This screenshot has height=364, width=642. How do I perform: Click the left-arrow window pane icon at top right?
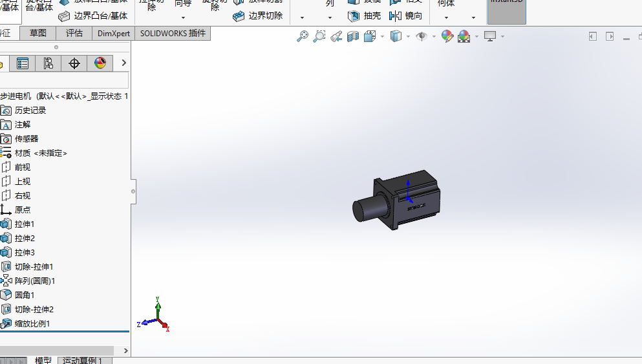(592, 36)
